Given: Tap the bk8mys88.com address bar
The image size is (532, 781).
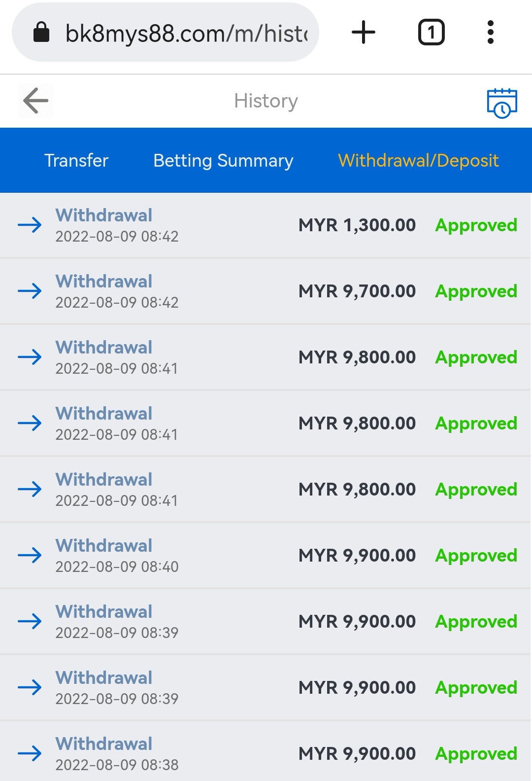Looking at the screenshot, I should pyautogui.click(x=186, y=34).
